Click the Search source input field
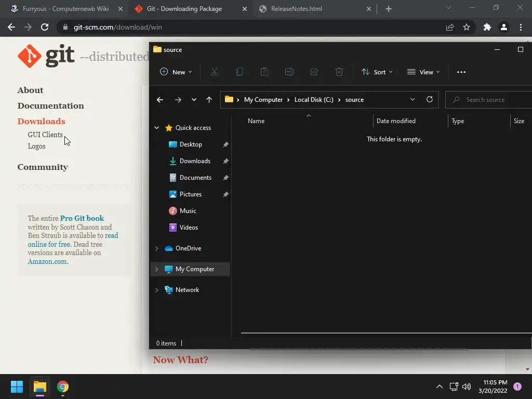The width and height of the screenshot is (532, 399). coord(488,100)
